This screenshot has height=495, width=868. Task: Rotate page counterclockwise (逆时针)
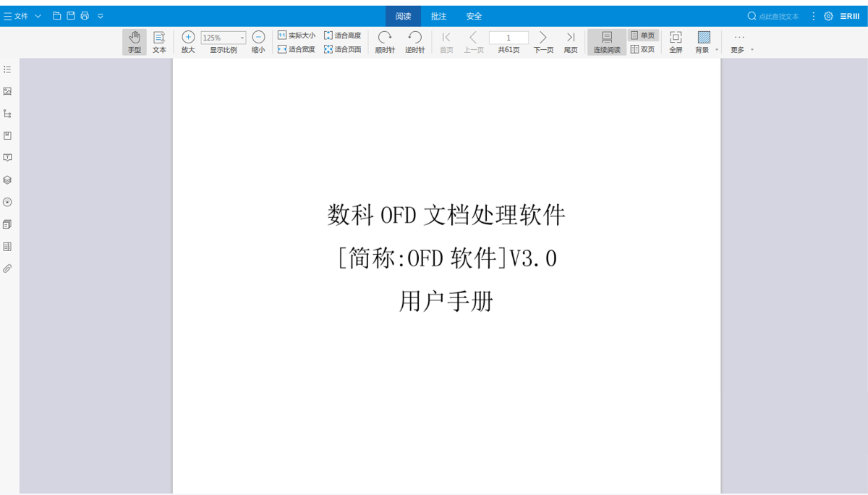point(414,42)
